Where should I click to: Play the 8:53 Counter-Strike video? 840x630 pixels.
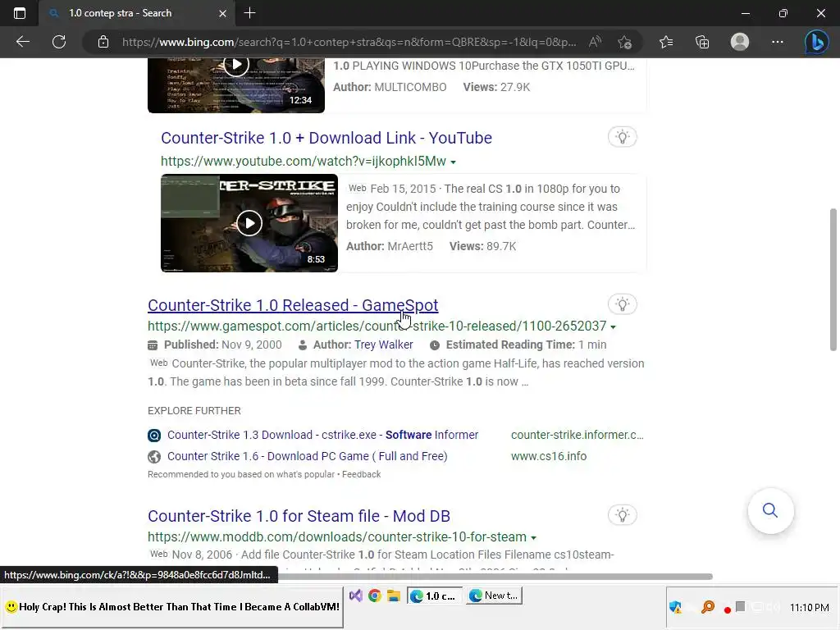(x=249, y=223)
